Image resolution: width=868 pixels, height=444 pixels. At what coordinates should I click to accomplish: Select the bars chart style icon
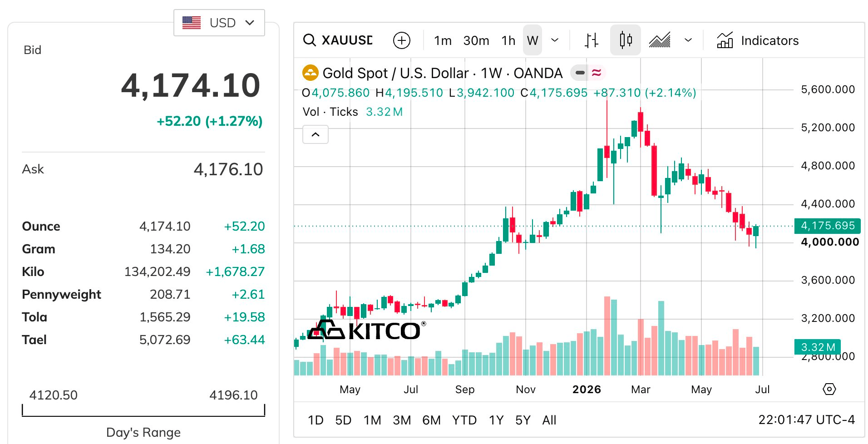click(591, 40)
